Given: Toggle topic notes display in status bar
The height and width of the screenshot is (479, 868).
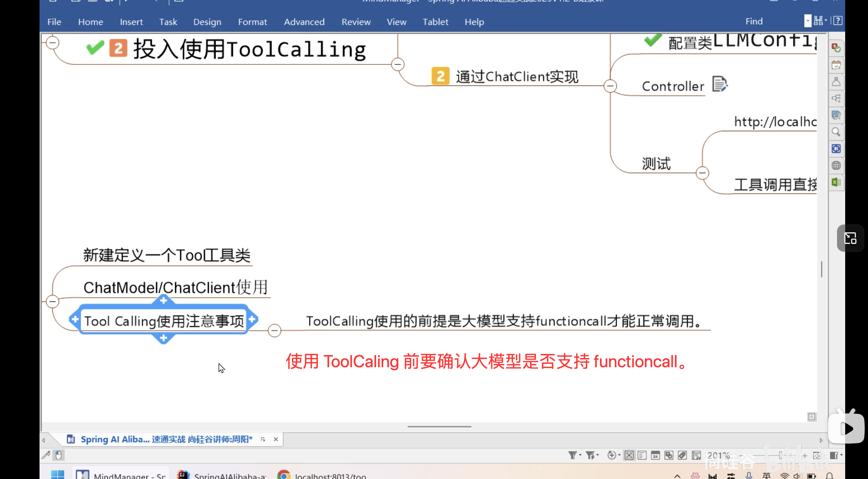Looking at the screenshot, I should (x=642, y=455).
